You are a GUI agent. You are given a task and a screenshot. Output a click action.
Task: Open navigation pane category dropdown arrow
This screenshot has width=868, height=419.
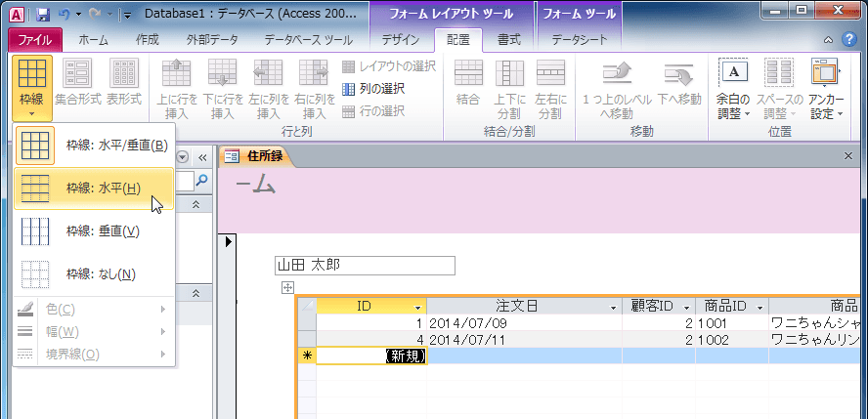pyautogui.click(x=182, y=157)
